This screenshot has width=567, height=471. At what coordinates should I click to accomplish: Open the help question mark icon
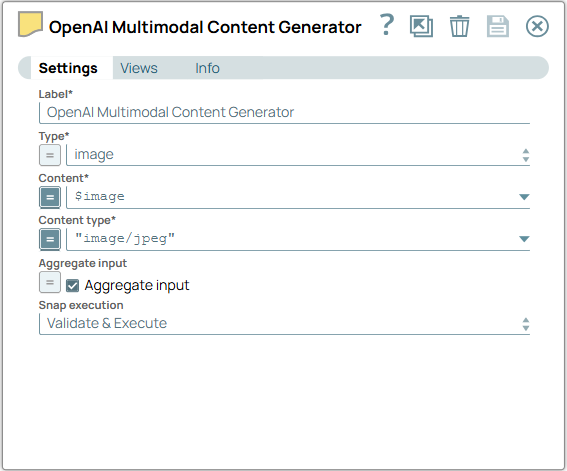(x=387, y=25)
